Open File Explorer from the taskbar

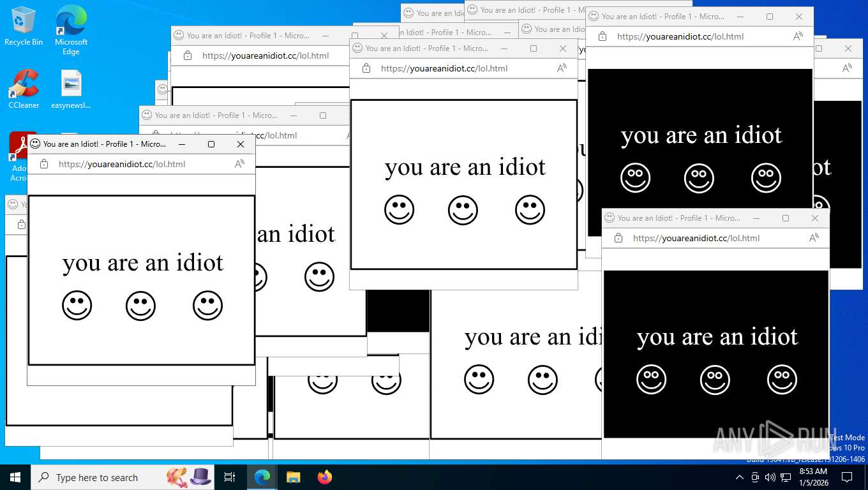pos(293,477)
